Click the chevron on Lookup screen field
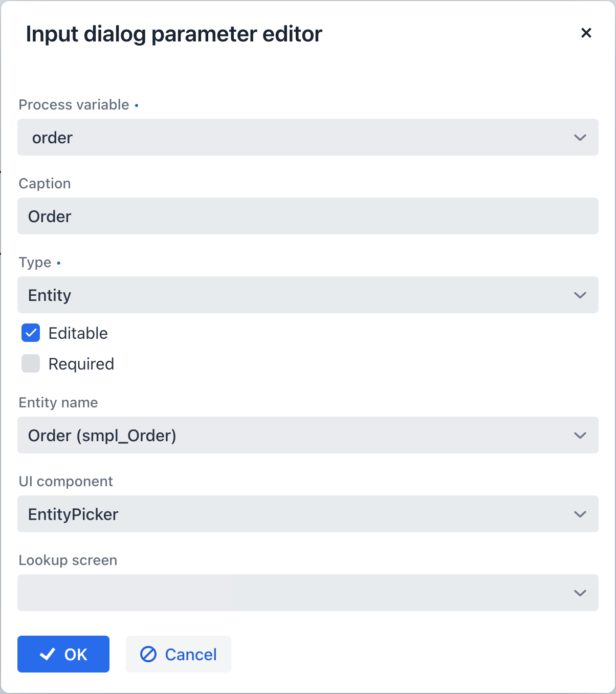This screenshot has height=694, width=616. click(x=579, y=593)
